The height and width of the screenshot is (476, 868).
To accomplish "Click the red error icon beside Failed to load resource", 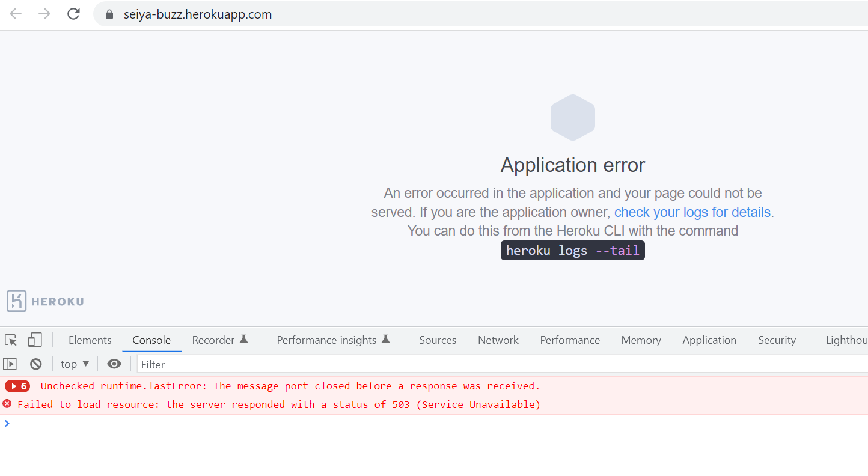I will click(x=7, y=404).
